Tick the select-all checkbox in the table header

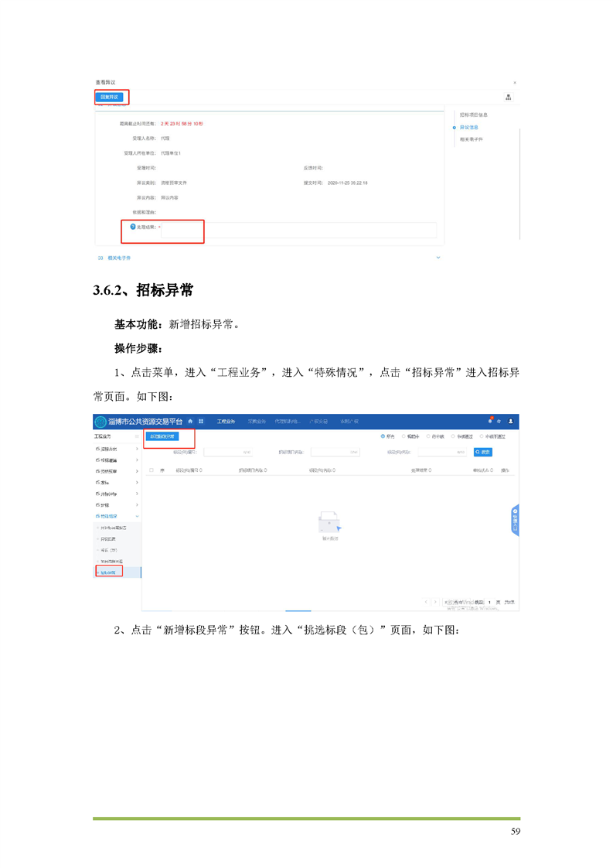tap(152, 470)
